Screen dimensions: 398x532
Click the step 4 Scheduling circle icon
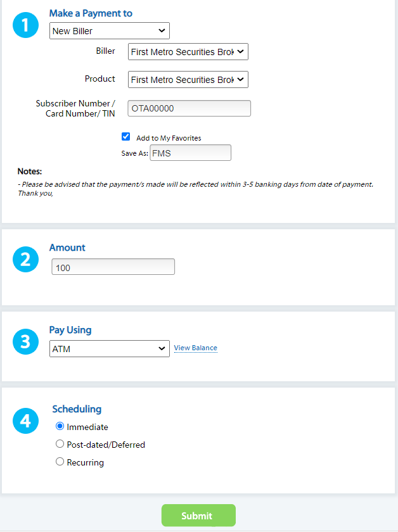tap(25, 421)
